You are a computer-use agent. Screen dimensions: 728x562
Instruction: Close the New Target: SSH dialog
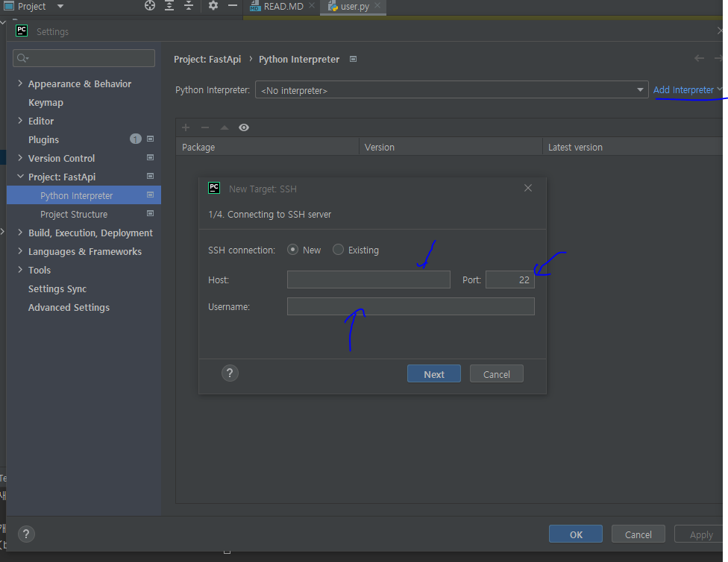pos(528,188)
